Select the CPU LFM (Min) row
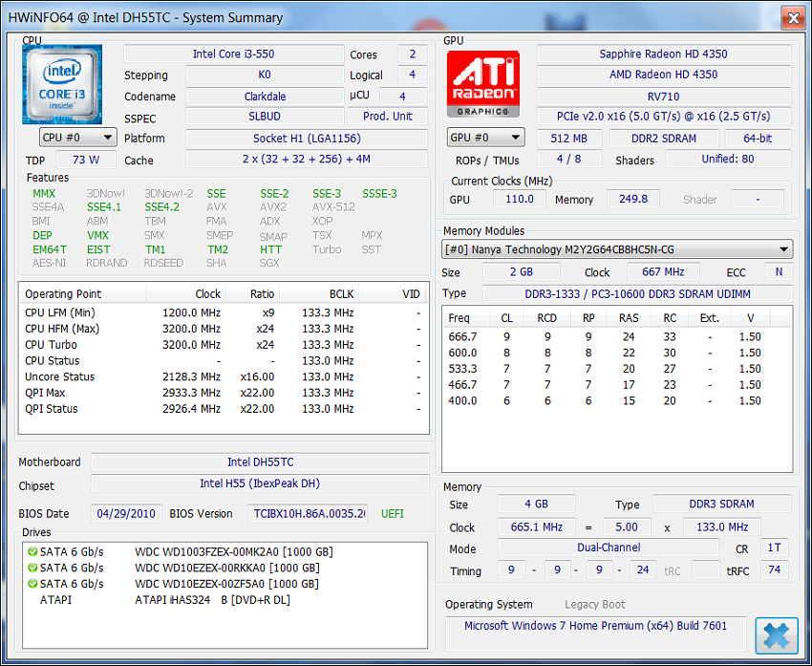812x666 pixels. pyautogui.click(x=223, y=312)
